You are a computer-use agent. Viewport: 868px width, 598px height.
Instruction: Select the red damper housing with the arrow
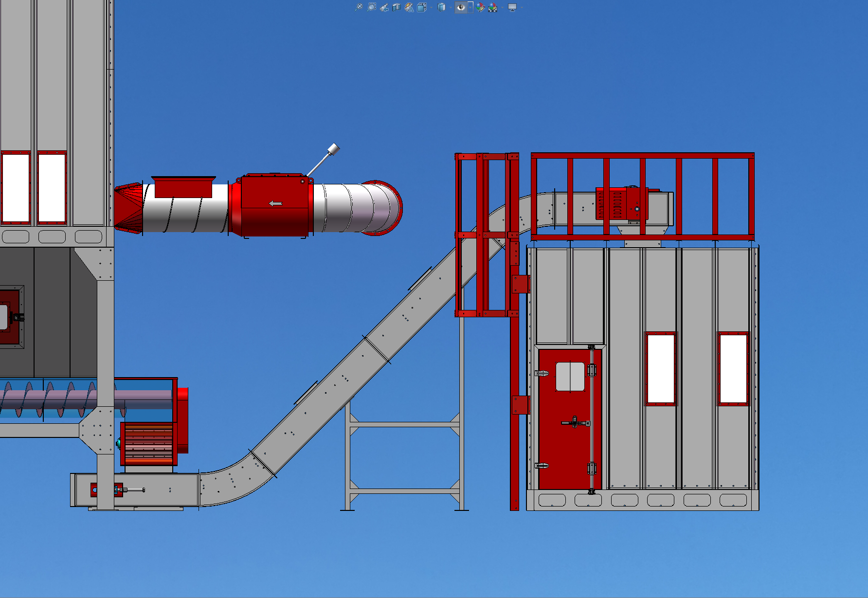tap(275, 207)
